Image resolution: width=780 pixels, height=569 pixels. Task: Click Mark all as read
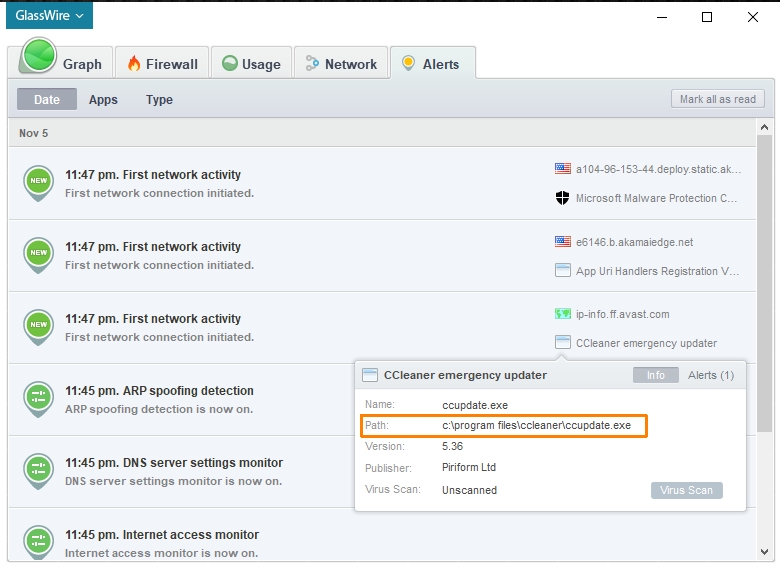tap(717, 99)
